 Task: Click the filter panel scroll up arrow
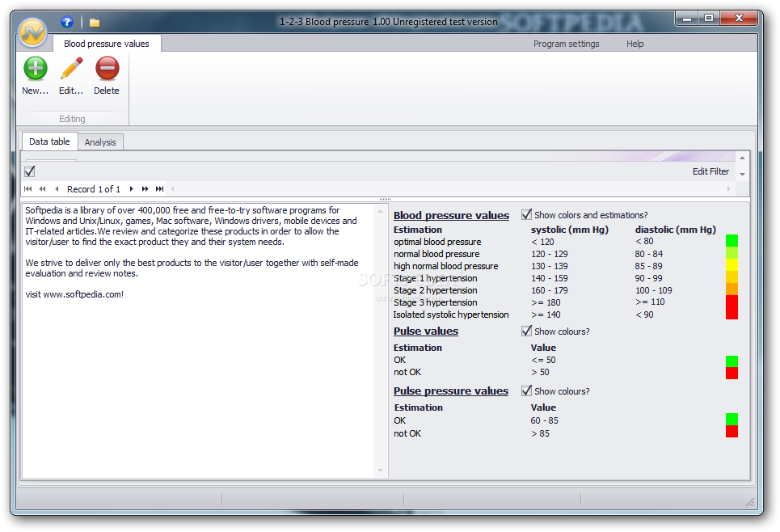742,158
